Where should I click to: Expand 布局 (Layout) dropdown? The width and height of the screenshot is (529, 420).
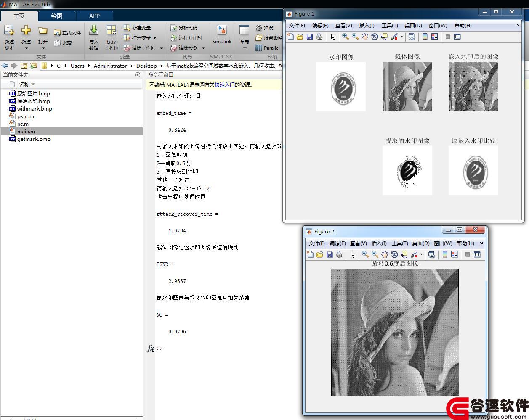[x=245, y=48]
